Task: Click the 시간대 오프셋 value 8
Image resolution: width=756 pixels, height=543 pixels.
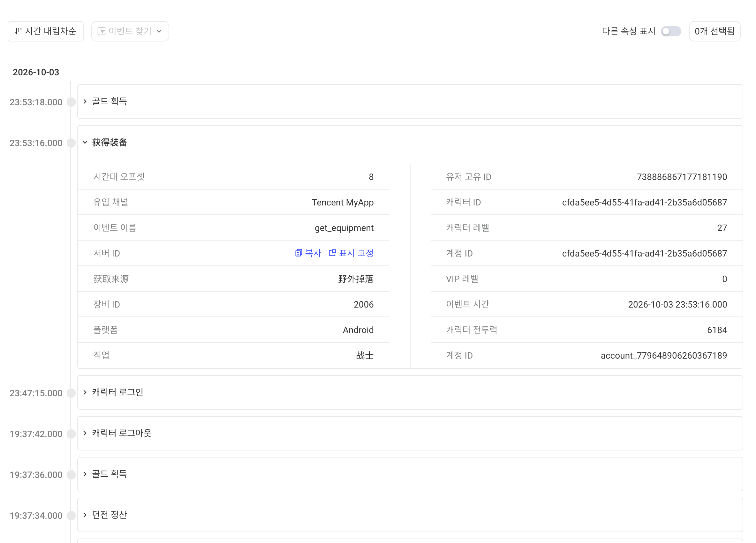Action: click(371, 177)
